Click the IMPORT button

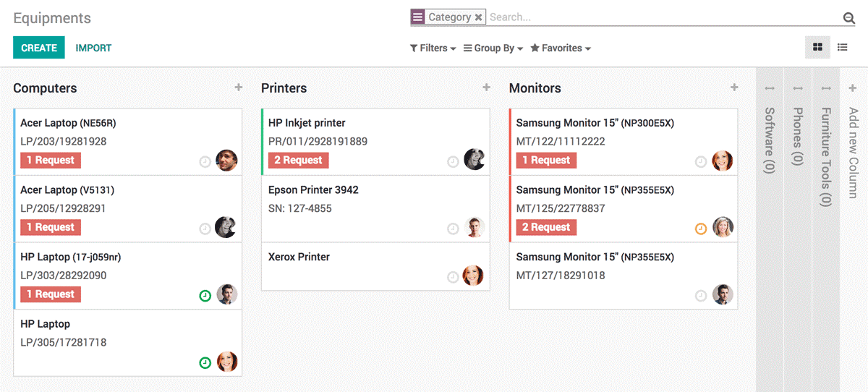(x=93, y=48)
